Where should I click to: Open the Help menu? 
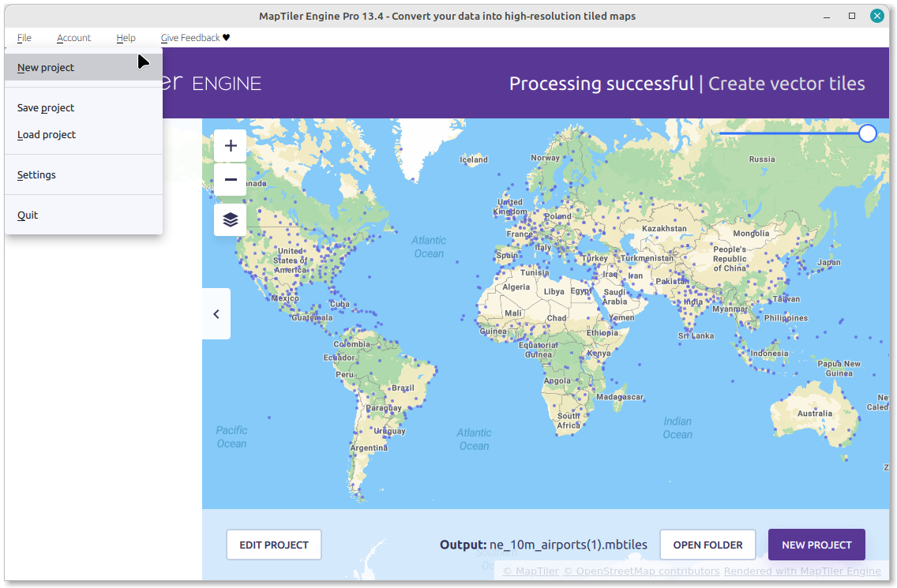click(x=126, y=38)
